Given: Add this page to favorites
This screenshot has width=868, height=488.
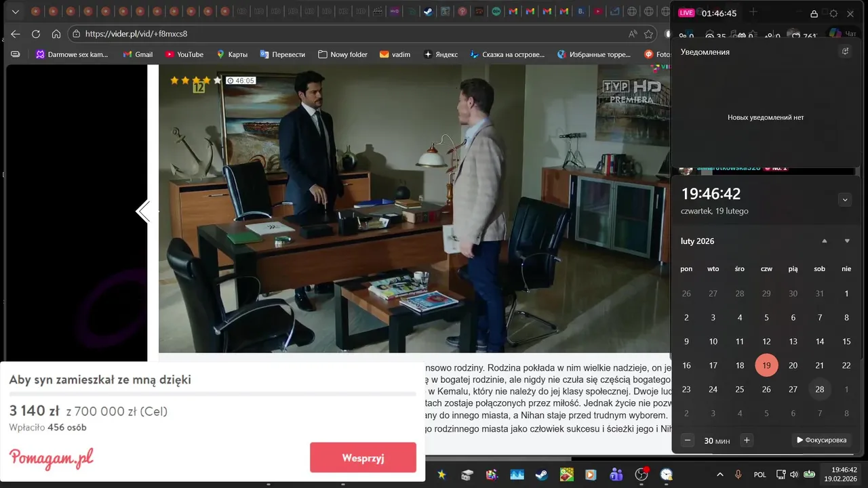Looking at the screenshot, I should tap(649, 34).
